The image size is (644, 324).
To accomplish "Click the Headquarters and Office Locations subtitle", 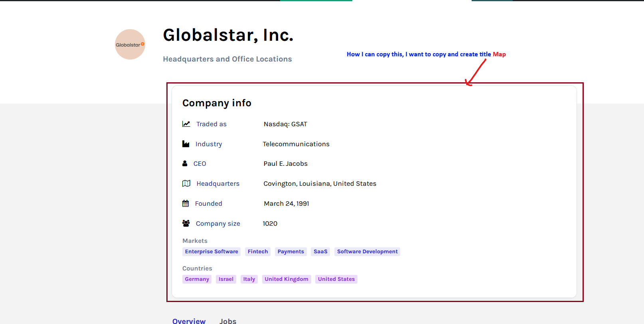I will 227,59.
